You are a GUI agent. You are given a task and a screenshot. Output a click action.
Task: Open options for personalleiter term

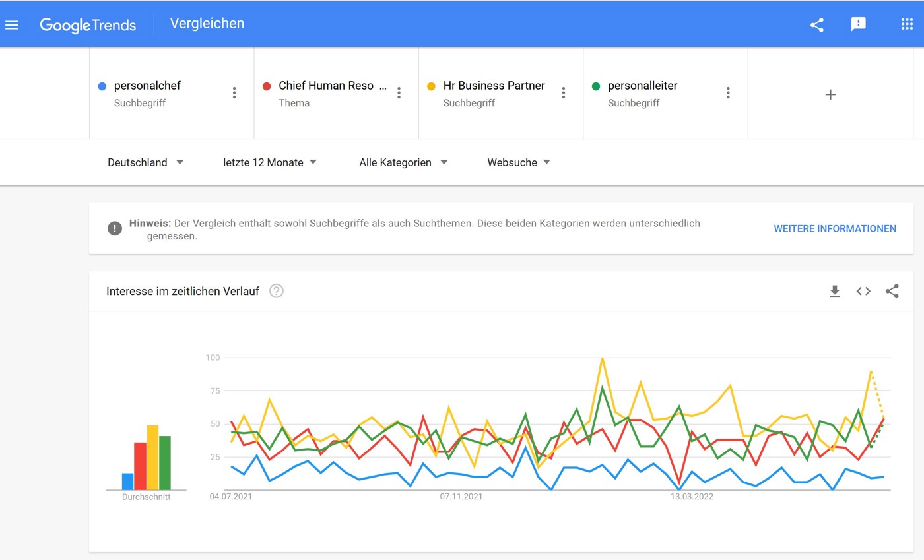(x=728, y=93)
